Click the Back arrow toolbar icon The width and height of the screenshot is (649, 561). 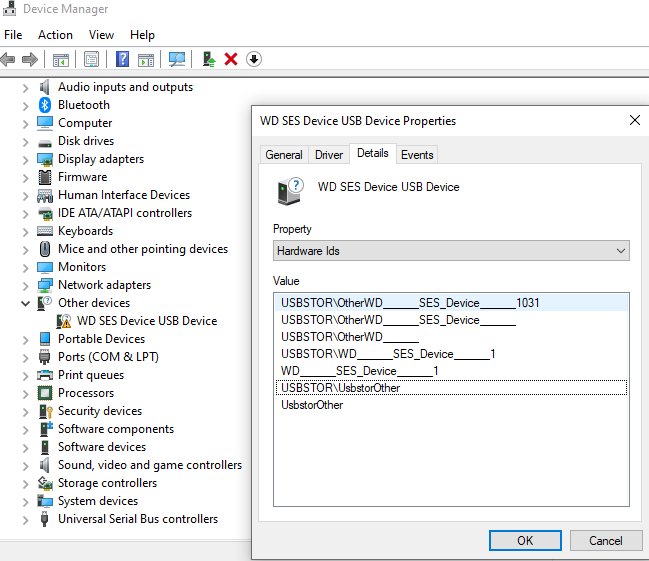pyautogui.click(x=8, y=60)
